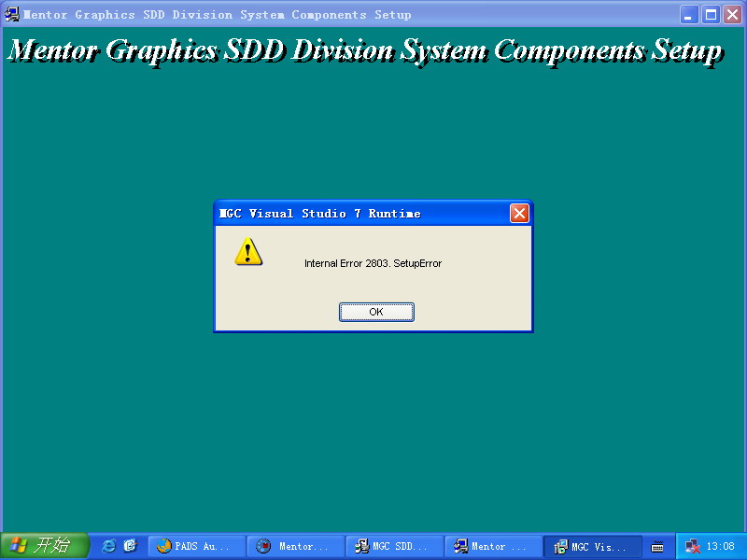Click OK in the error dialog

pos(376,312)
